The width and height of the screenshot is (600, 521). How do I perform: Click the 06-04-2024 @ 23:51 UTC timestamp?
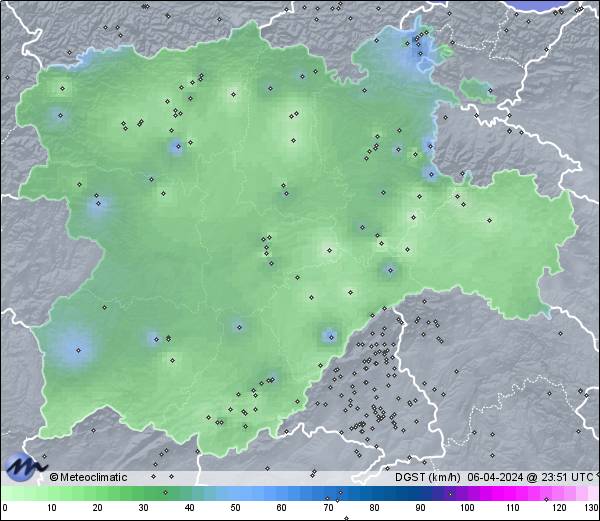click(530, 477)
